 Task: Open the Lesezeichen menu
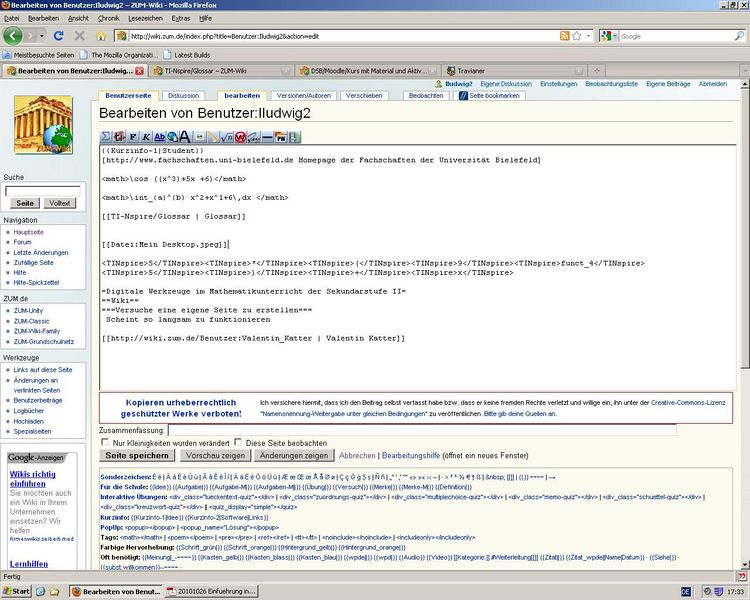tap(145, 18)
